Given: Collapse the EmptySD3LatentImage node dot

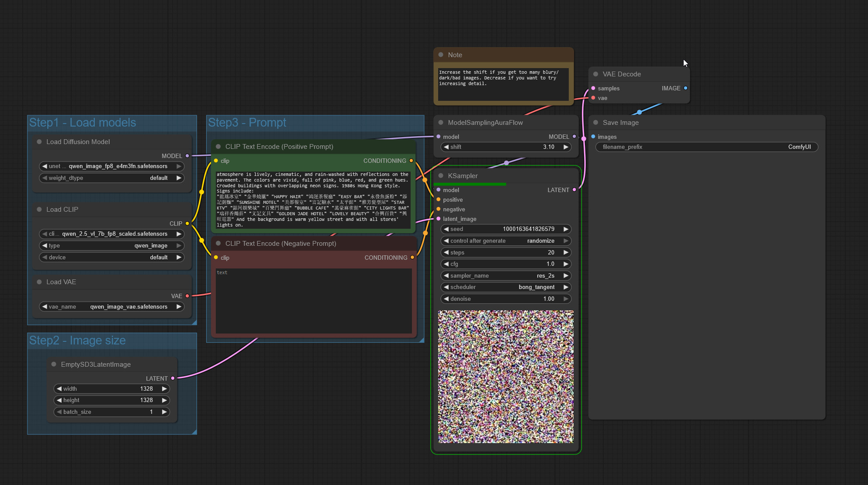Looking at the screenshot, I should pyautogui.click(x=54, y=365).
